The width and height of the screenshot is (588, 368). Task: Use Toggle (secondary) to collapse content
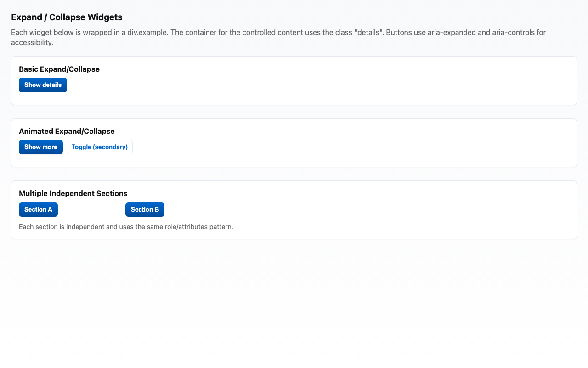click(x=99, y=147)
